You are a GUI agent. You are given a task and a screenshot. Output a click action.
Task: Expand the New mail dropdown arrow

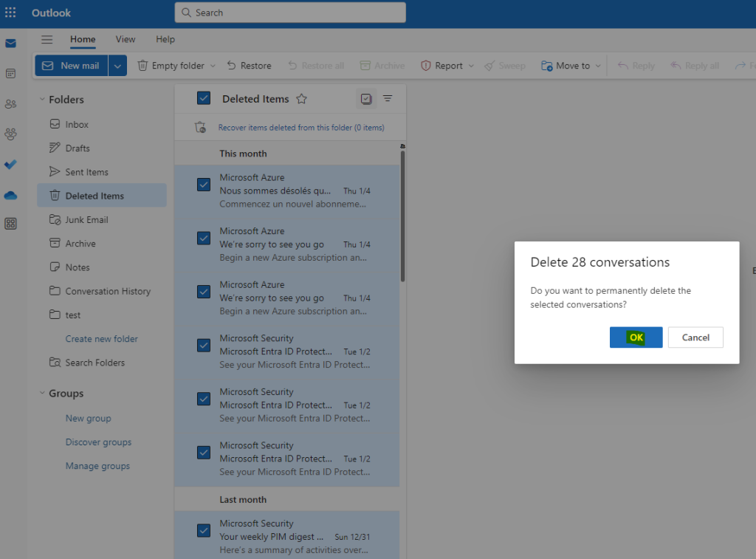pos(117,66)
